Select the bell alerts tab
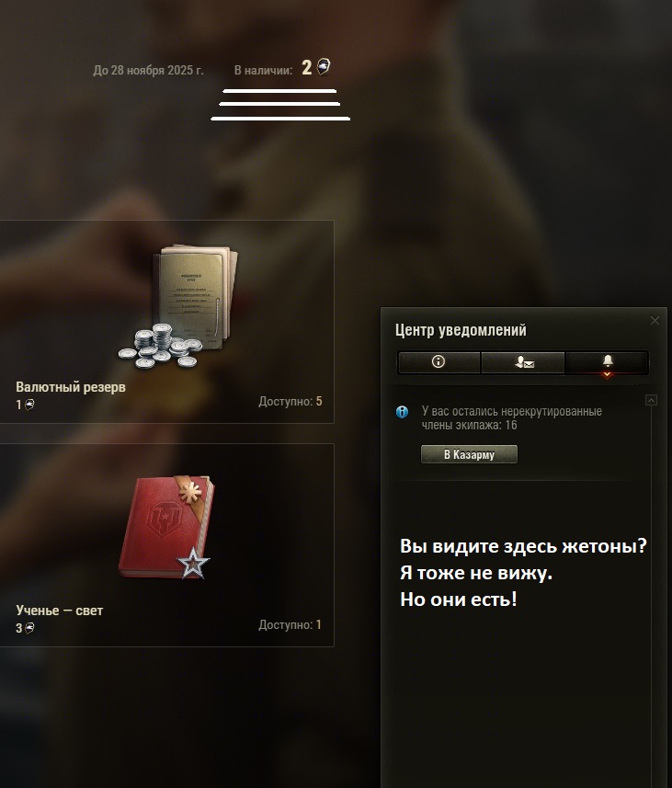This screenshot has height=788, width=672. click(x=607, y=362)
